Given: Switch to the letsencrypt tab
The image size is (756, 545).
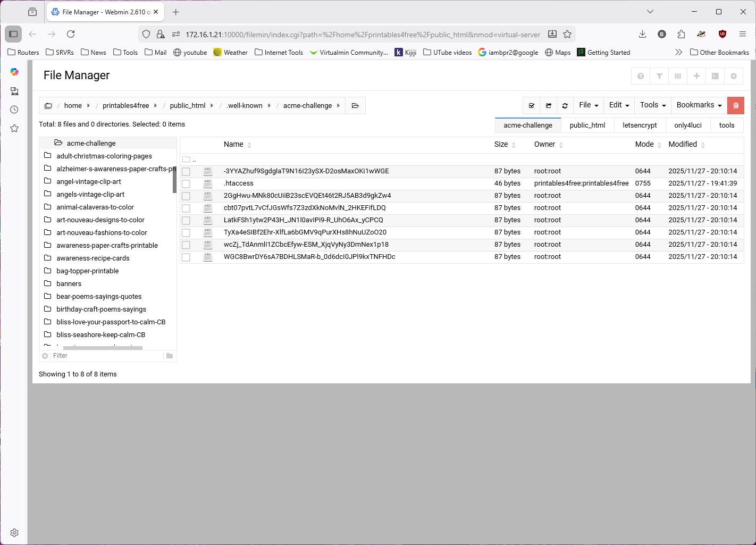Looking at the screenshot, I should 640,125.
